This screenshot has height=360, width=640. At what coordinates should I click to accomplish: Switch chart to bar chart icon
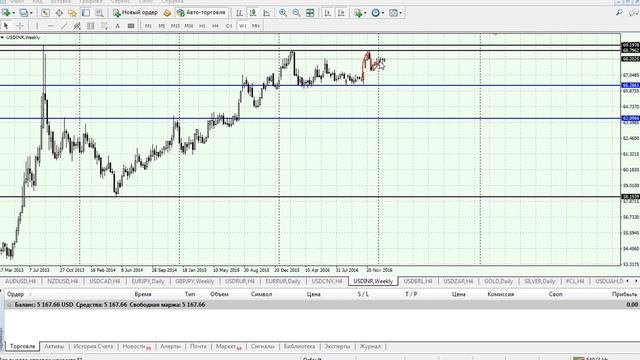click(239, 13)
